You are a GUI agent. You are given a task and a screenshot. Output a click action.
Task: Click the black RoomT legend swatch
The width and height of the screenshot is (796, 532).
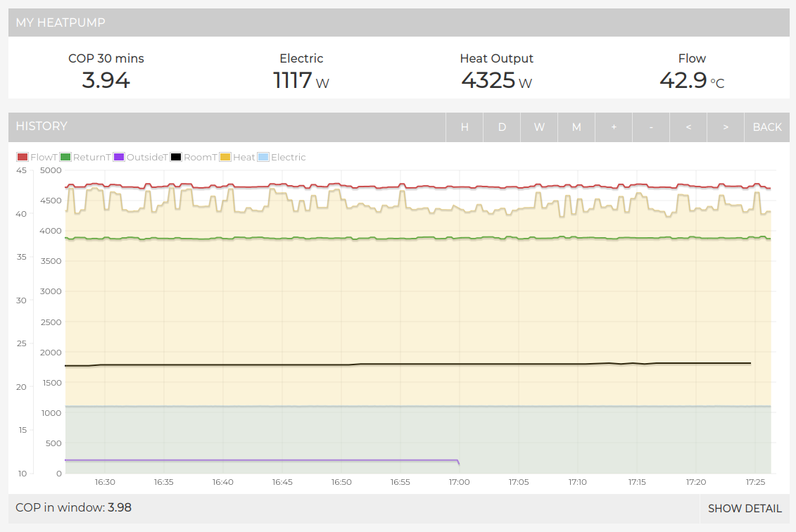point(176,157)
